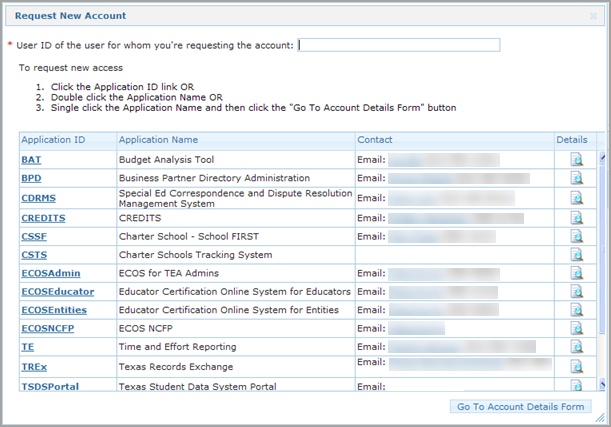This screenshot has width=611, height=427.
Task: View details icon for ECOSAdmin row
Action: click(576, 273)
